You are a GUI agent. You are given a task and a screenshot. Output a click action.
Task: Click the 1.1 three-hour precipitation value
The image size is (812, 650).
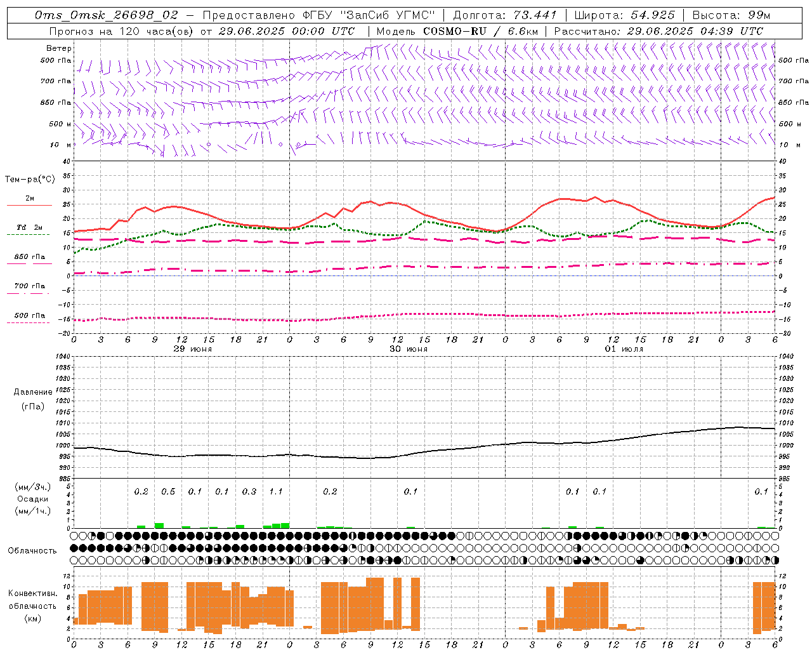click(x=276, y=492)
